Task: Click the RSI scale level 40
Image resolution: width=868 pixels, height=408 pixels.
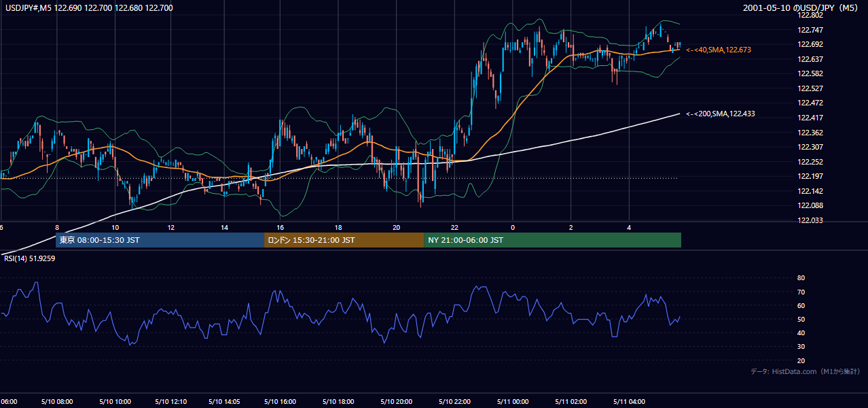Action: click(x=801, y=333)
